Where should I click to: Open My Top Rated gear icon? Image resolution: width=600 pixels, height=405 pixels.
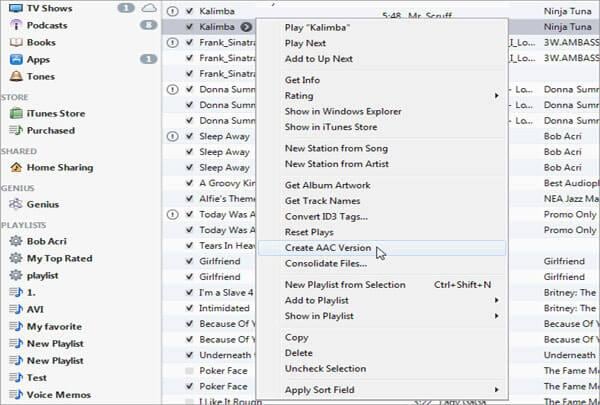click(16, 258)
